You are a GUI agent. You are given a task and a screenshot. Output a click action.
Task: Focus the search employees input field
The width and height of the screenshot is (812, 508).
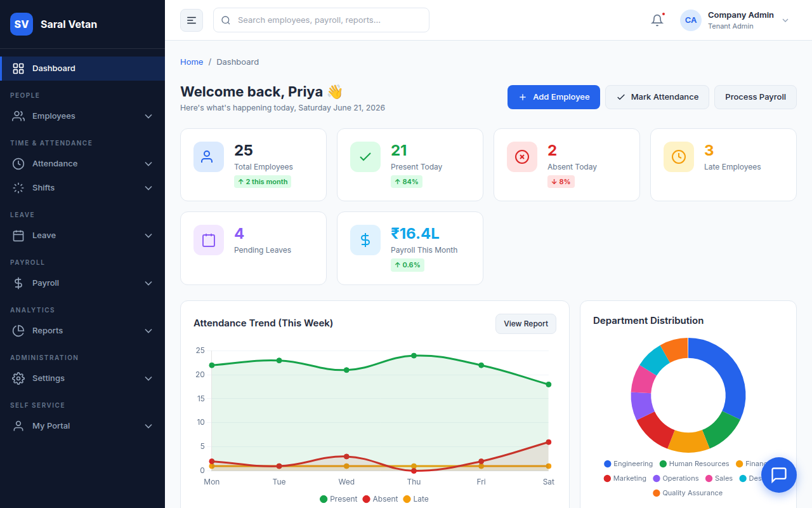[x=321, y=20]
